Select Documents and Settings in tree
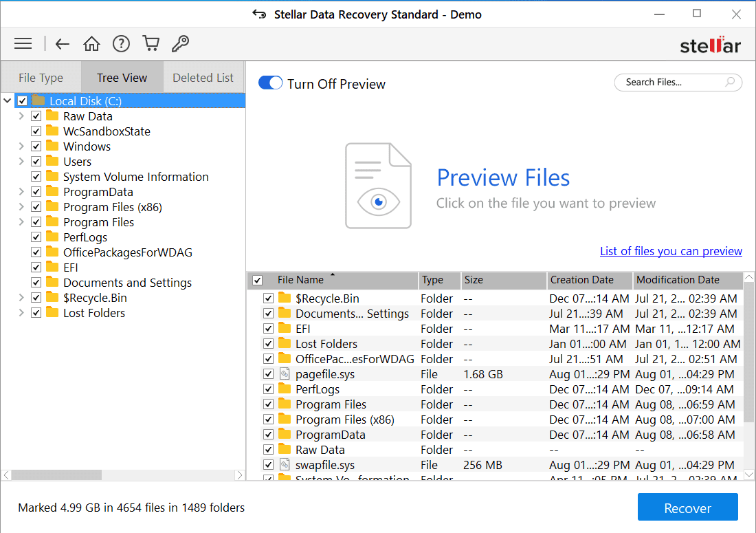This screenshot has width=756, height=533. tap(127, 283)
